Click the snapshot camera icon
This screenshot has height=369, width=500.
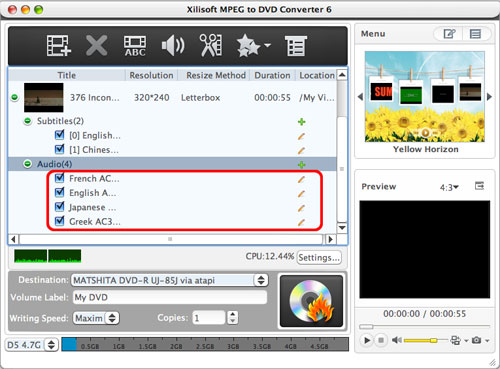[x=477, y=340]
